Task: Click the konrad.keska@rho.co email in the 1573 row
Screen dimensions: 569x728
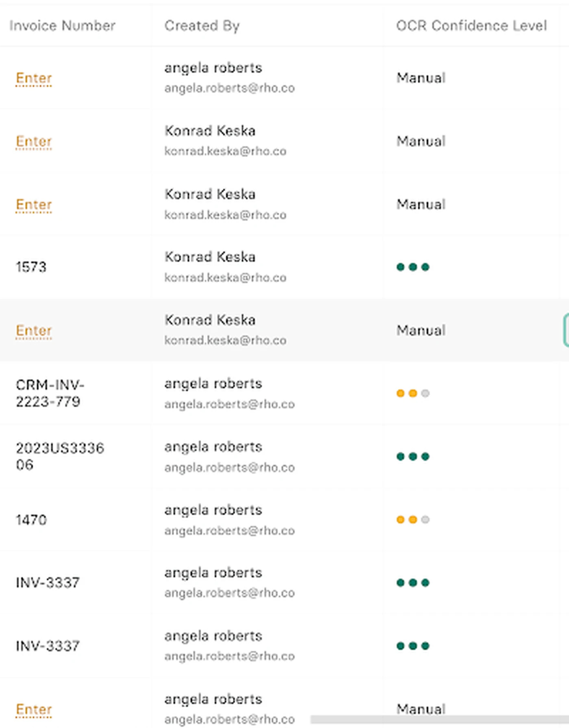Action: coord(225,277)
